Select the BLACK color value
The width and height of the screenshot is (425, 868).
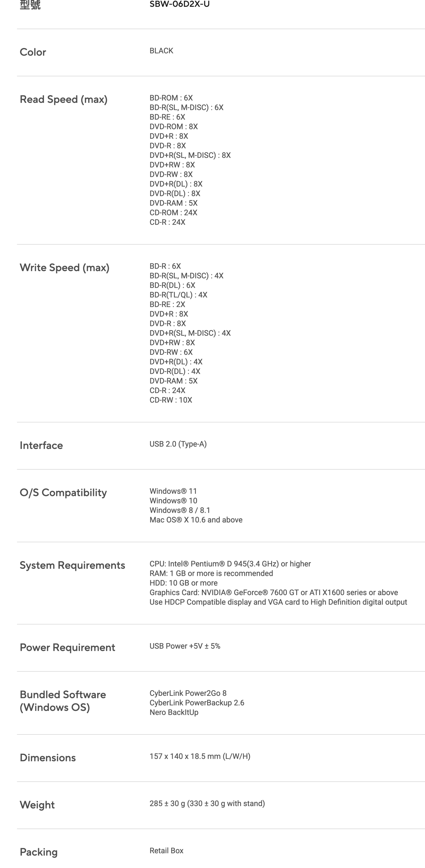pos(161,51)
